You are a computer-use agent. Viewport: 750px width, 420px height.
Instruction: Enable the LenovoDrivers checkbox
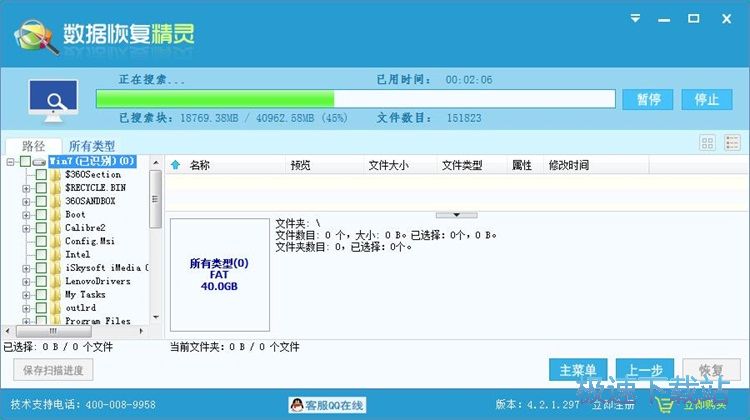click(x=41, y=281)
